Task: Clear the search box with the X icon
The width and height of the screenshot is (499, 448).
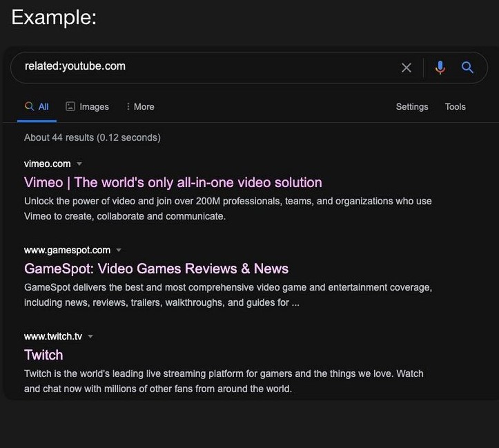Action: pos(406,68)
